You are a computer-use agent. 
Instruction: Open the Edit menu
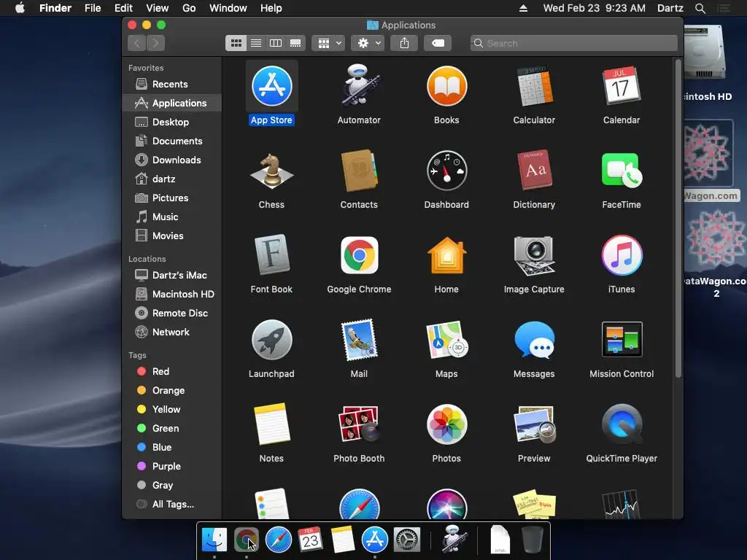(123, 8)
